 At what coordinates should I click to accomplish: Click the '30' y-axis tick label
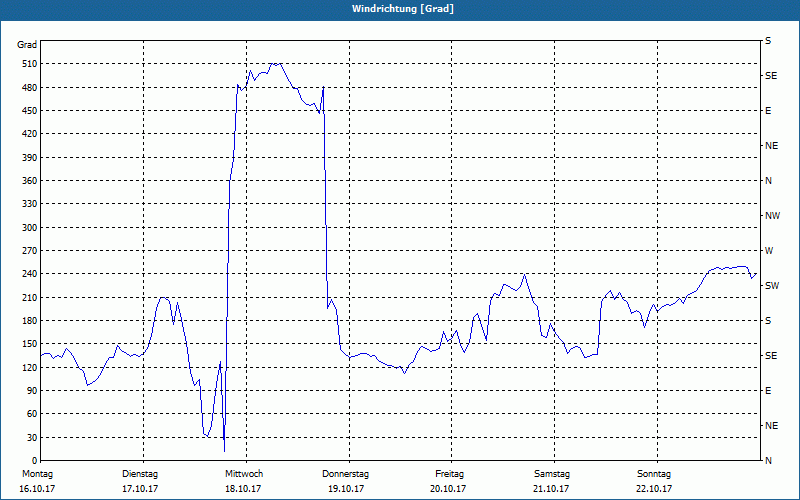coord(33,438)
